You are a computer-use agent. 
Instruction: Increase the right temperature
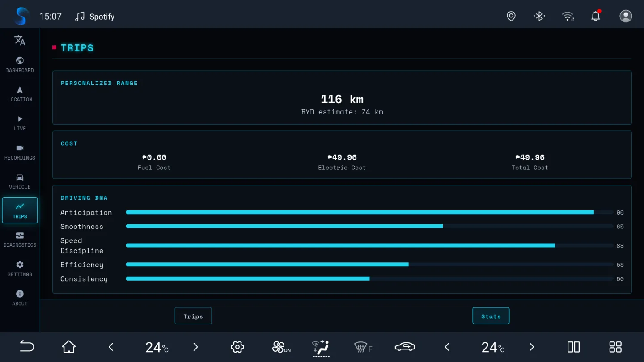coord(531,347)
